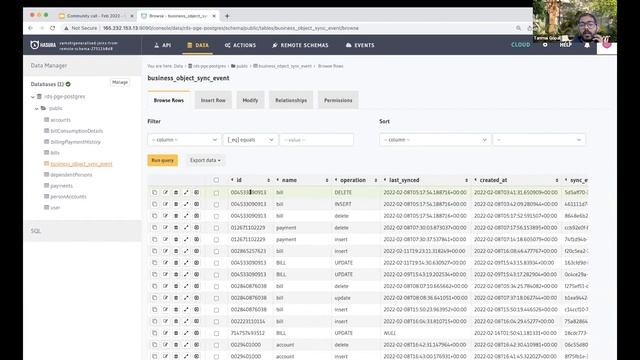Delete the 002865257623 bill row
Image resolution: width=640 pixels, height=360 pixels.
[x=176, y=251]
